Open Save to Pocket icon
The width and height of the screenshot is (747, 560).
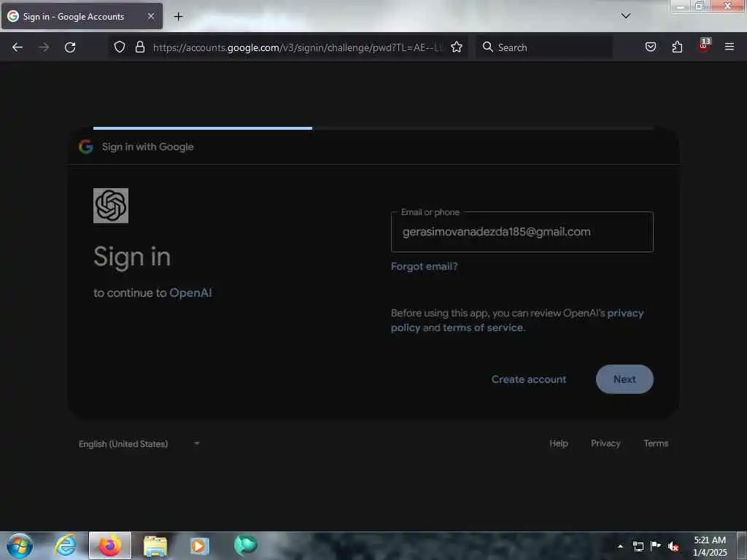[x=651, y=47]
